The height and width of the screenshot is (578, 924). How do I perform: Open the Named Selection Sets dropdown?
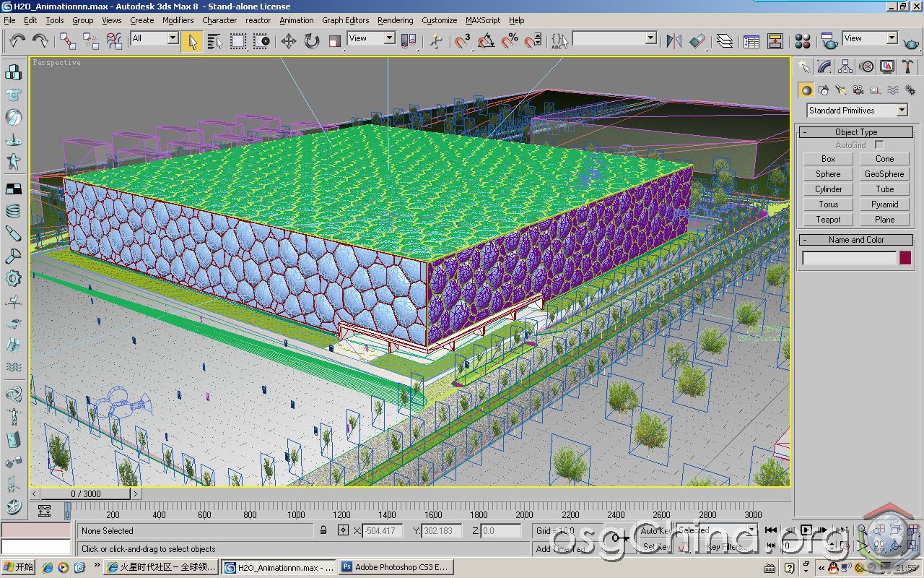614,38
